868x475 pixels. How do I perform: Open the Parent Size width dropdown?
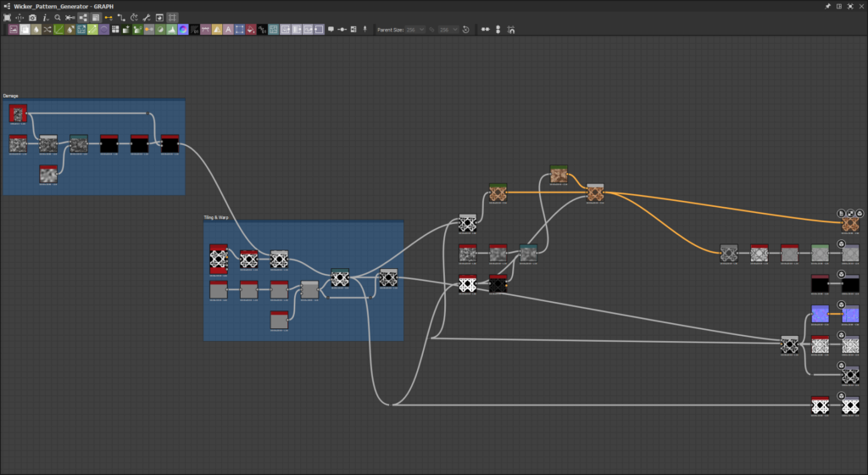point(416,30)
